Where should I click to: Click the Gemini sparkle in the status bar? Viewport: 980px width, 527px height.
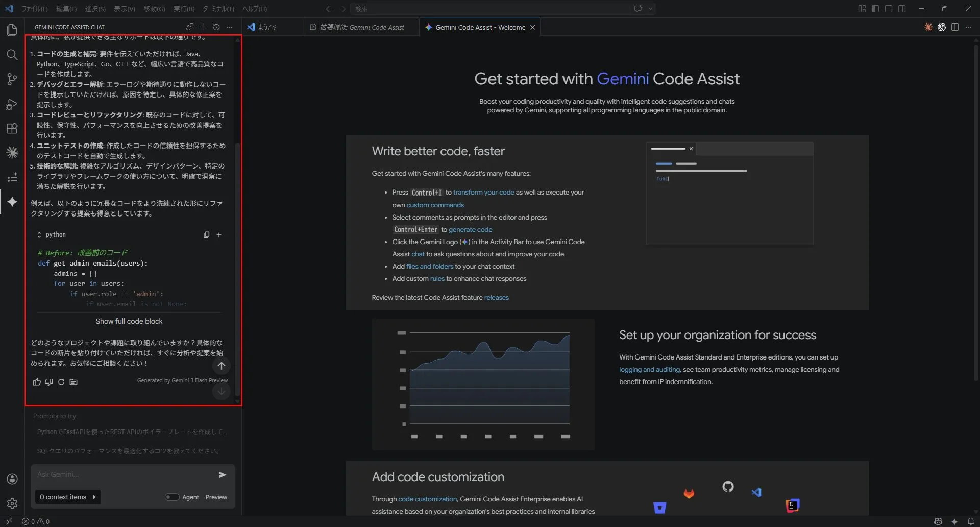click(x=954, y=521)
